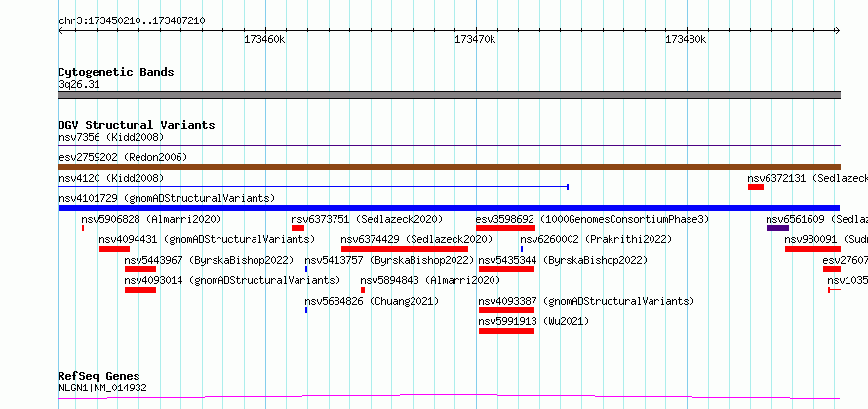868x409 pixels.
Task: Click the red bar under nsv5435344
Action: 506,269
